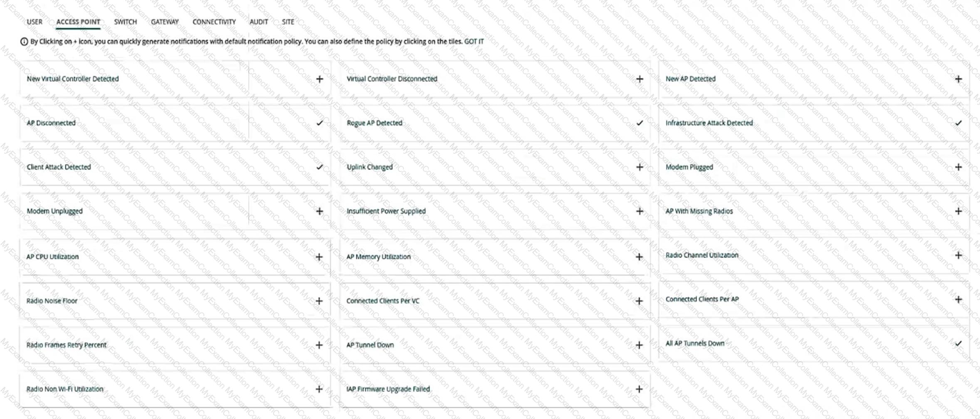This screenshot has width=980, height=419.
Task: Toggle Infrastructure Attack Detected checkmark
Action: click(x=958, y=123)
